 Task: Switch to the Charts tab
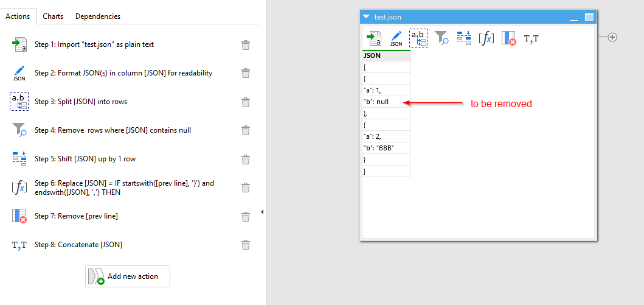(53, 16)
